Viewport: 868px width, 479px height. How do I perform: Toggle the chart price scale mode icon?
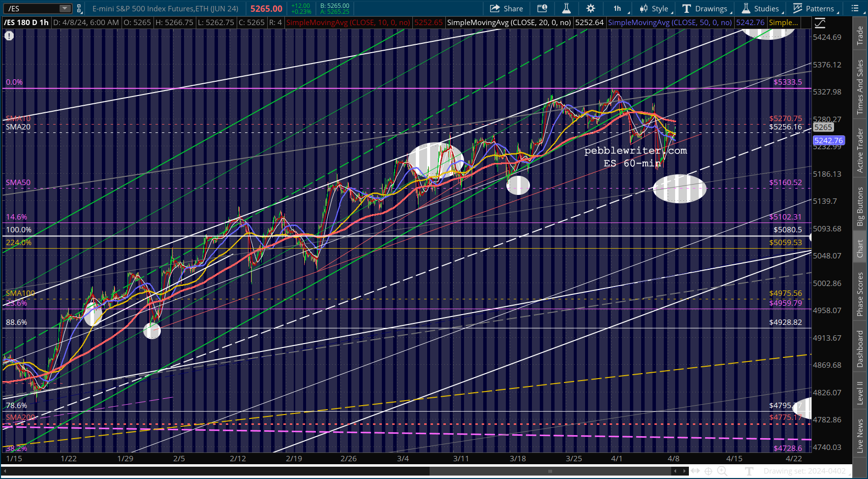pos(820,23)
